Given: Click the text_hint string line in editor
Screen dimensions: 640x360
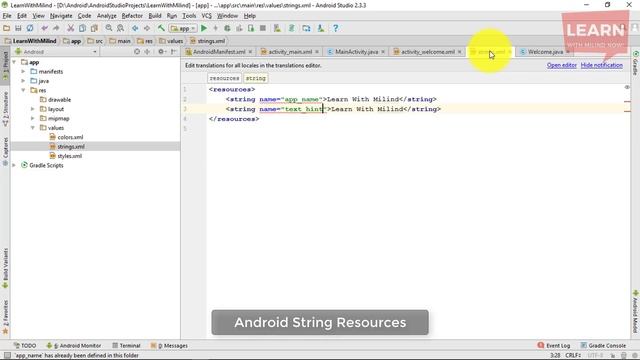Looking at the screenshot, I should pos(333,109).
